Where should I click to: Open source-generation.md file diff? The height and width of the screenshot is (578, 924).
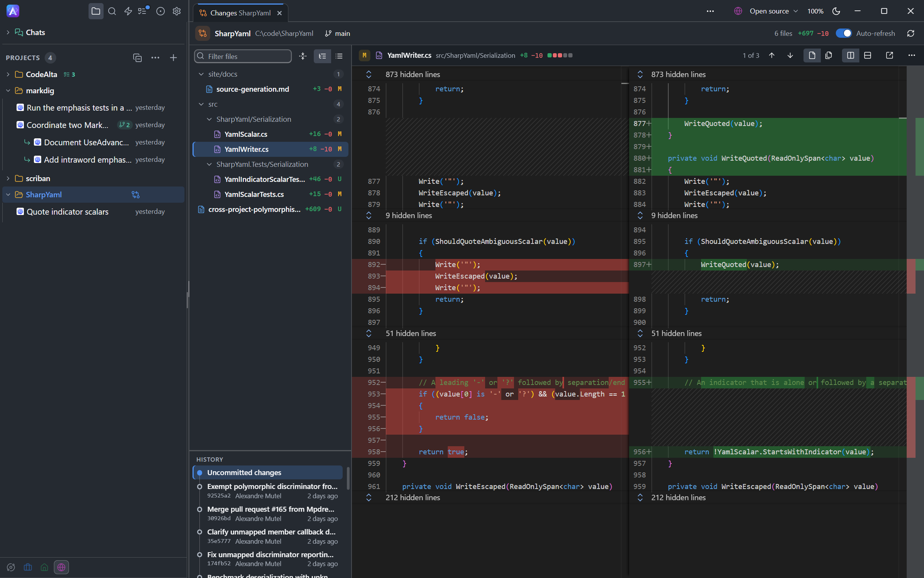coord(270,89)
